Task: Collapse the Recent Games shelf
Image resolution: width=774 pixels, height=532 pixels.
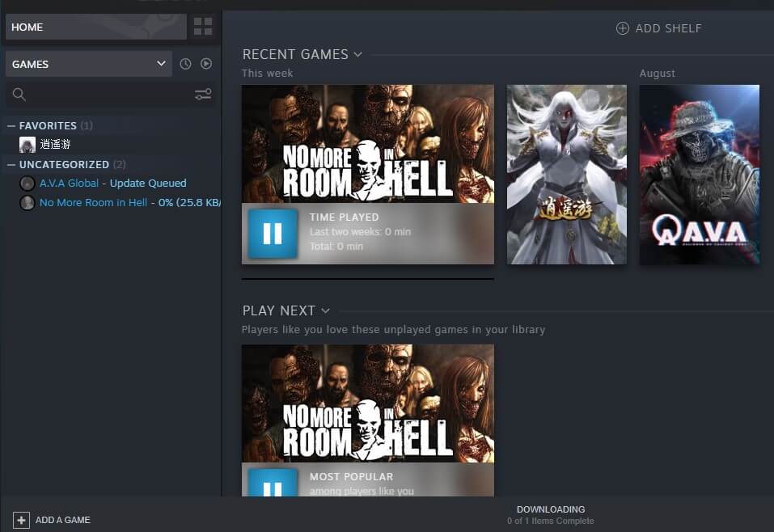Action: [x=357, y=54]
